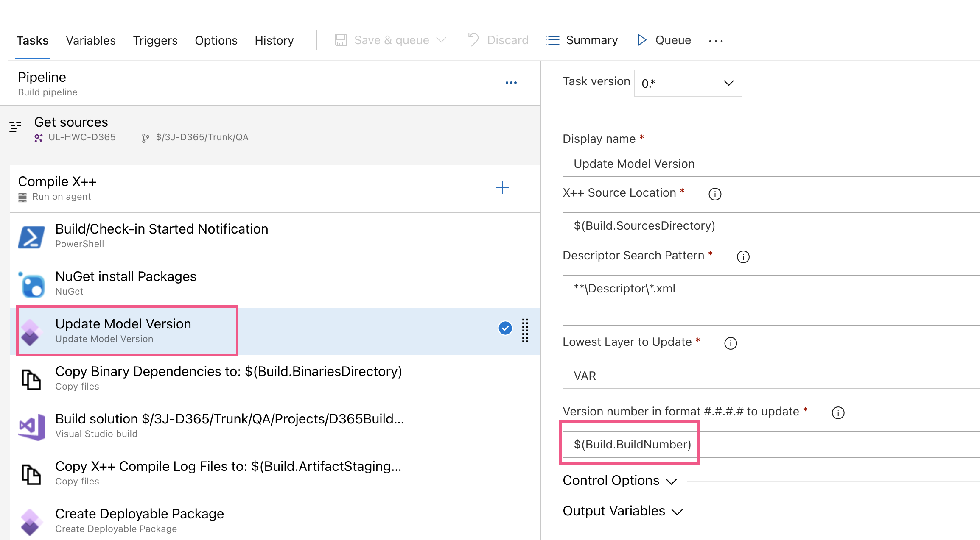Click the Queue button
The image size is (980, 540).
click(x=664, y=40)
